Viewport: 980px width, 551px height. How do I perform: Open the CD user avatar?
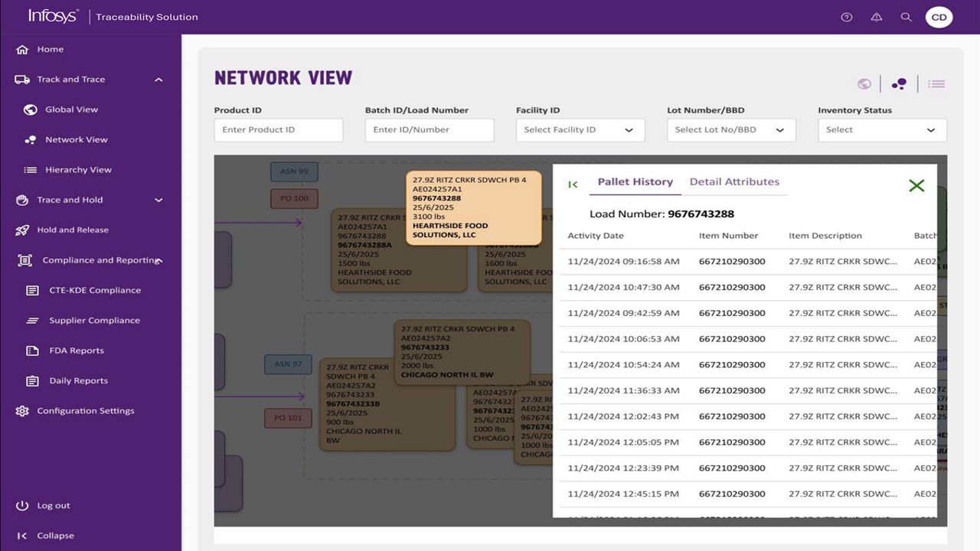(x=939, y=17)
